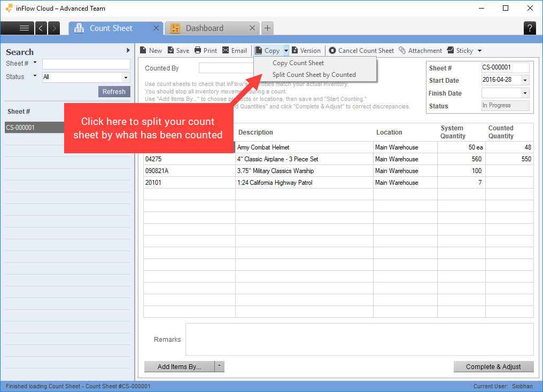Viewport: 543px width, 392px height.
Task: Click the Location cell of the Warship row
Action: point(405,171)
